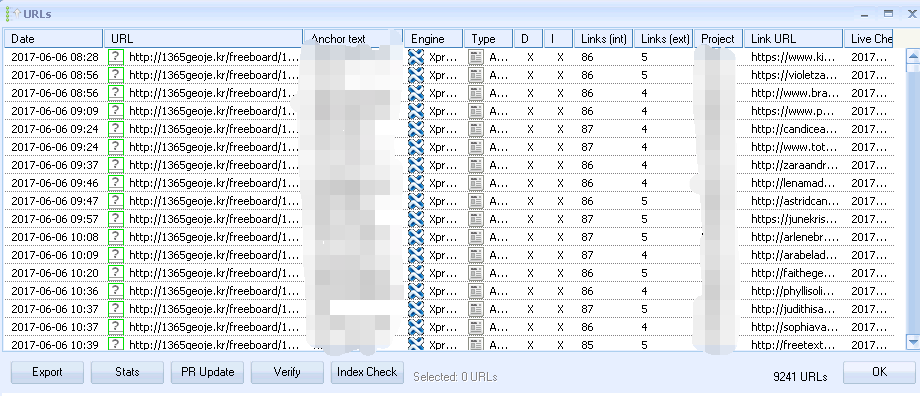Click the date cell 2017-06-06 09:47

[x=55, y=201]
